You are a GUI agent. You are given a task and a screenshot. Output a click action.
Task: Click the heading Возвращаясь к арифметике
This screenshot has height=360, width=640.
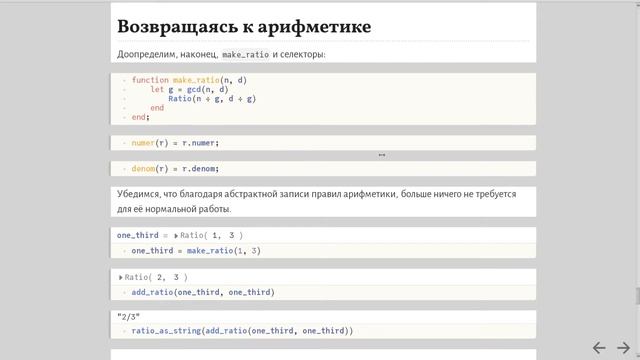(244, 27)
